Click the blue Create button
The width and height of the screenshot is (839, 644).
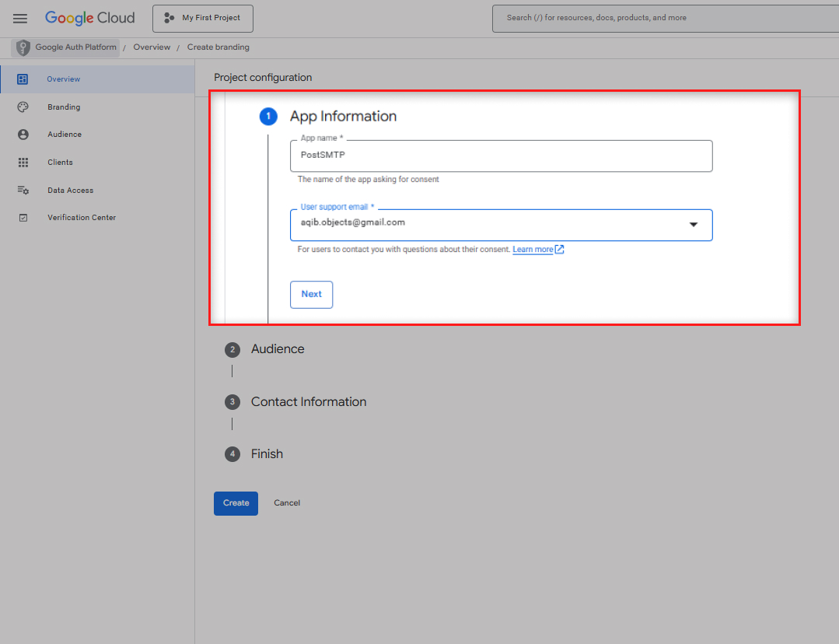pyautogui.click(x=236, y=503)
